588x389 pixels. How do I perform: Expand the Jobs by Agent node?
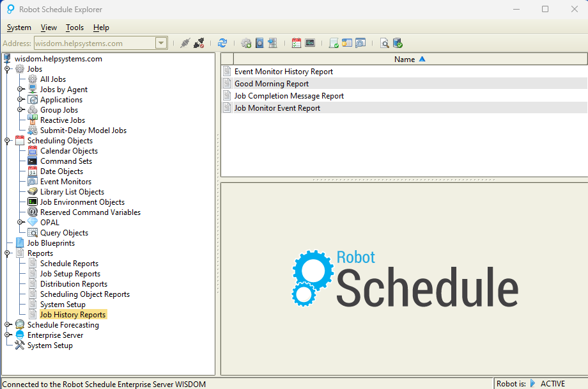[x=20, y=90]
